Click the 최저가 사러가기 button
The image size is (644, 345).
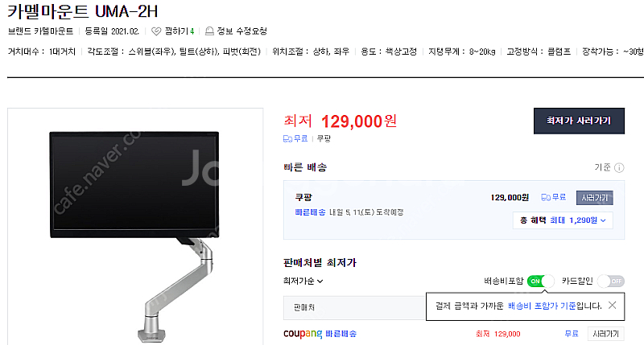coord(579,121)
